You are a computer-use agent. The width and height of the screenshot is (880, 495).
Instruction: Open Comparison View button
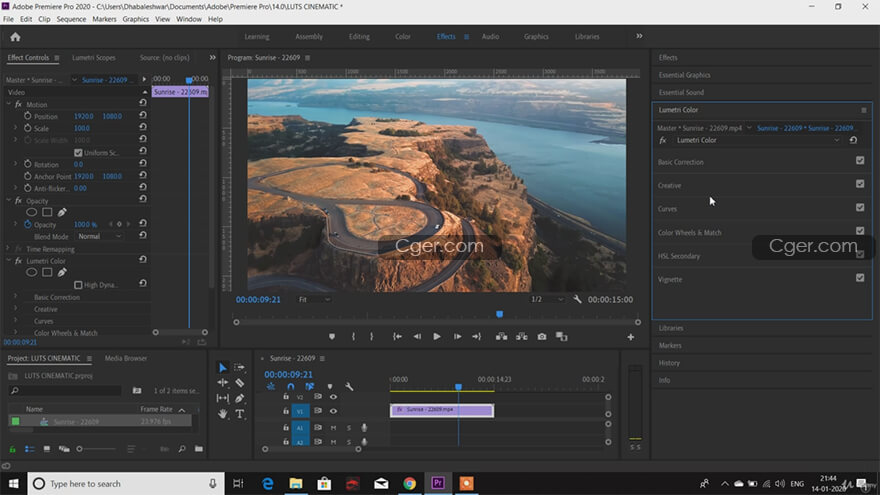561,337
